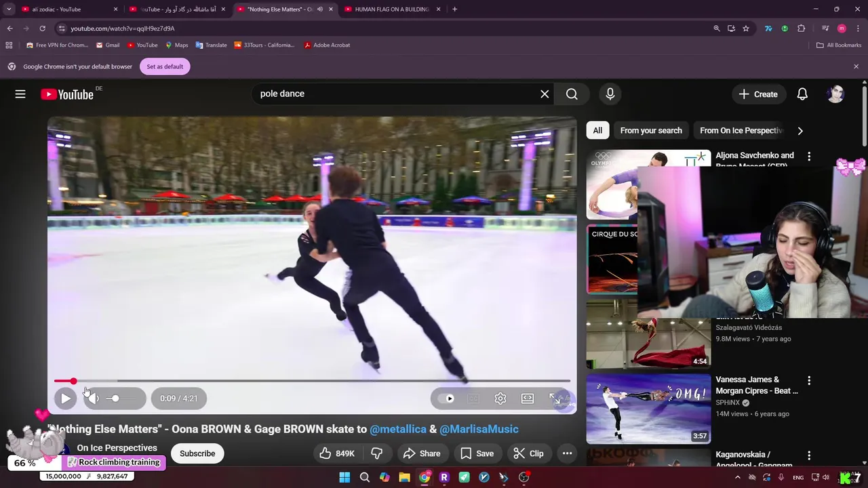The width and height of the screenshot is (868, 488).
Task: Like the video with 849K likes
Action: (338, 453)
